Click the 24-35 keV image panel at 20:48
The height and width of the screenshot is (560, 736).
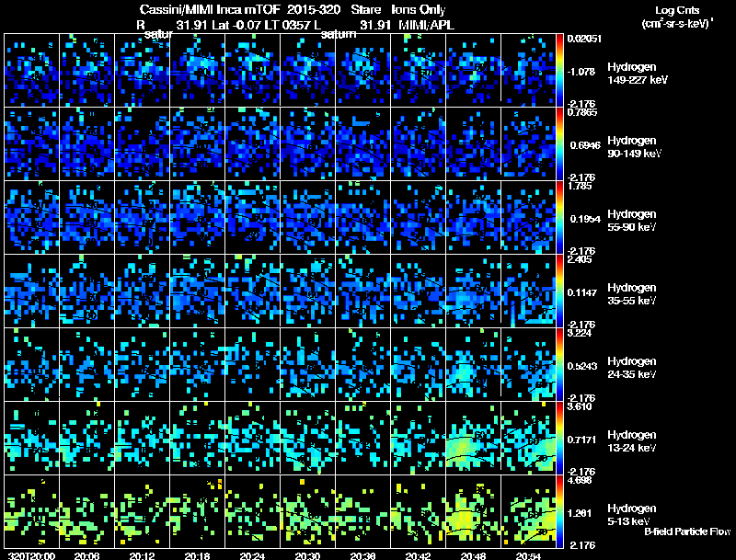point(473,365)
